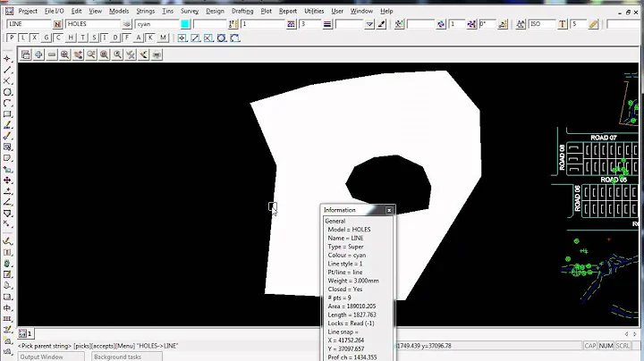644x361 pixels.
Task: Select the line drawing tool in left toolbar
Action: [7, 71]
